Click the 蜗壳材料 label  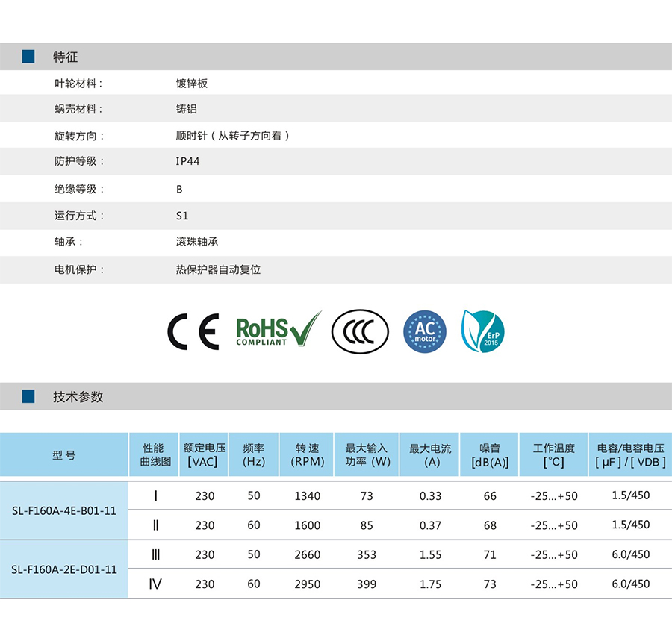pos(78,109)
